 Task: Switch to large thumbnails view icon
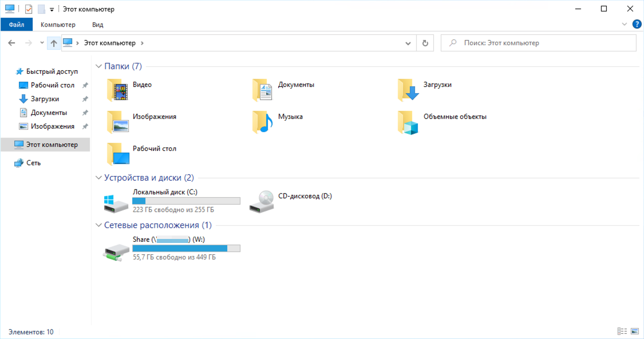(x=635, y=332)
